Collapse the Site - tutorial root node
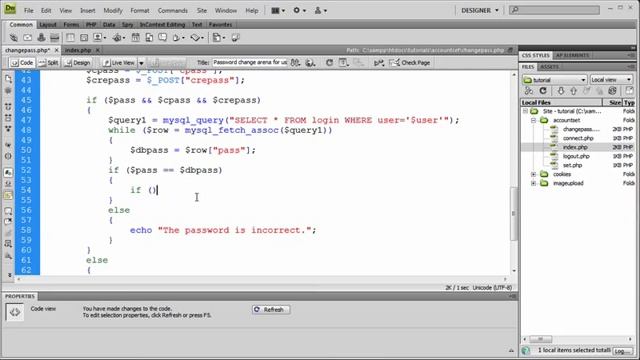This screenshot has width=640, height=360. coord(525,111)
